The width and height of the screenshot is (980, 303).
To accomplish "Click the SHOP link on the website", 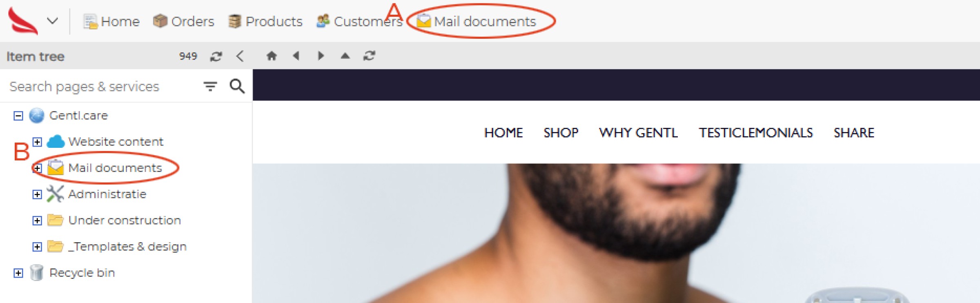I will [x=561, y=133].
